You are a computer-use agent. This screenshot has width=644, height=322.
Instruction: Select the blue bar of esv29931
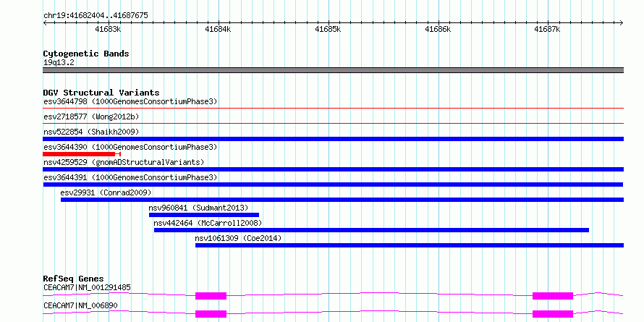(342, 200)
